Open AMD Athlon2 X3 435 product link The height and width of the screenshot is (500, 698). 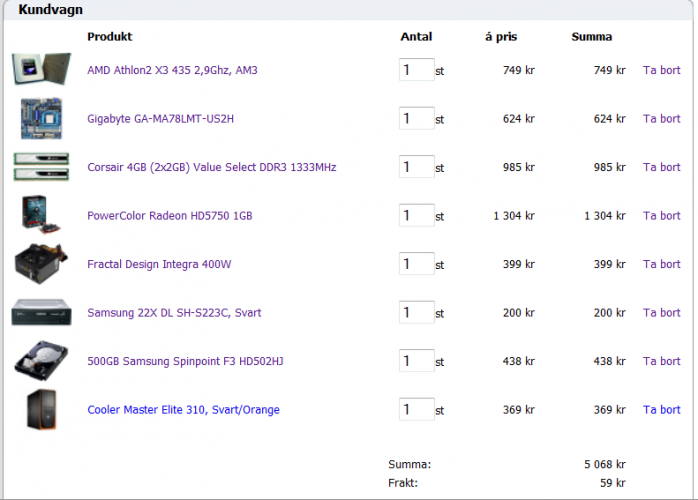pos(172,70)
